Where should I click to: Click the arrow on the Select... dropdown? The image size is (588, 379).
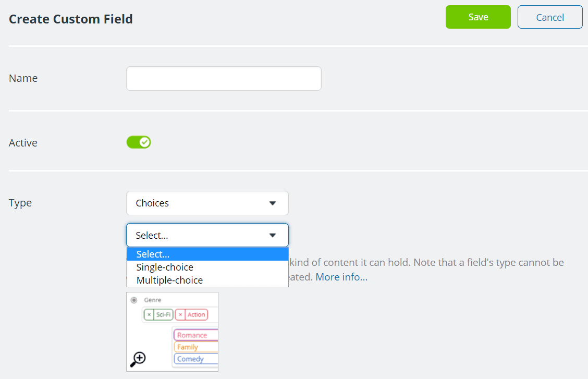pos(272,236)
